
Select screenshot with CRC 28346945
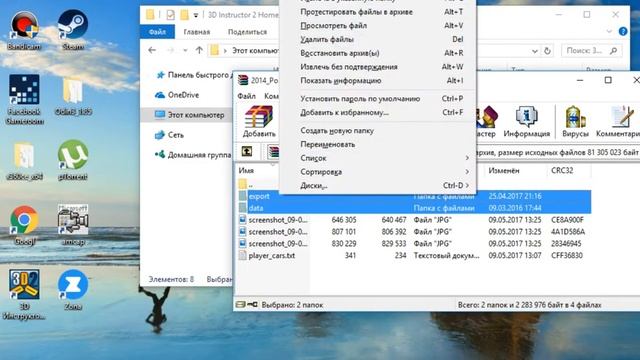414,244
